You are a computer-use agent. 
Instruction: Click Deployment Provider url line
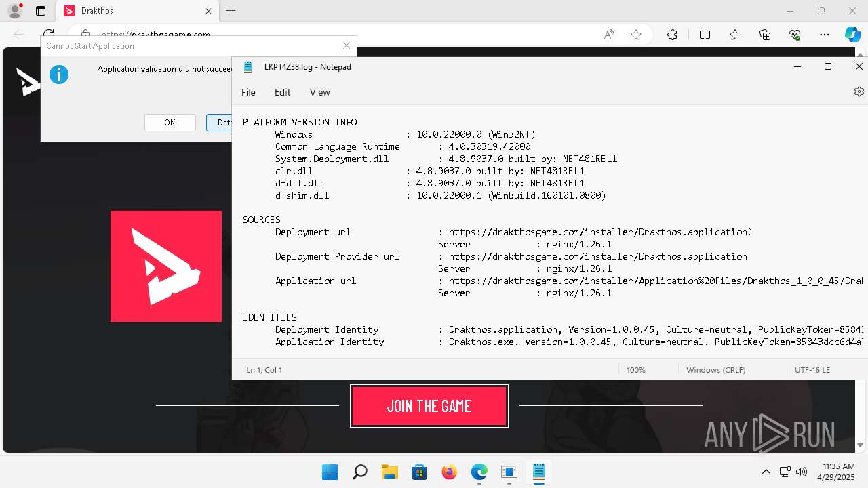tap(511, 256)
